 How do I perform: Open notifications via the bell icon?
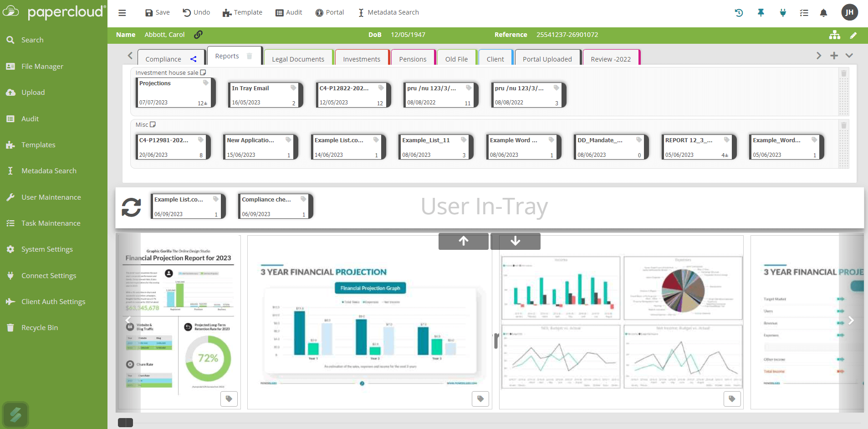point(823,13)
